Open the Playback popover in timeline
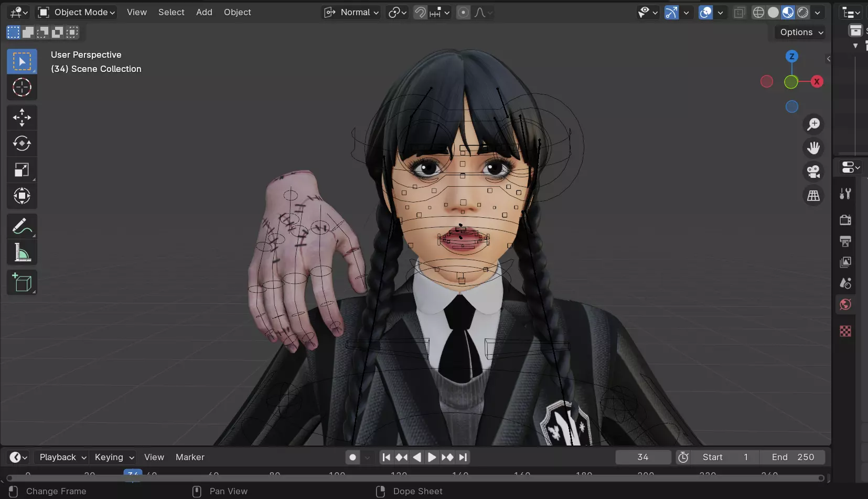This screenshot has height=499, width=868. coord(62,458)
